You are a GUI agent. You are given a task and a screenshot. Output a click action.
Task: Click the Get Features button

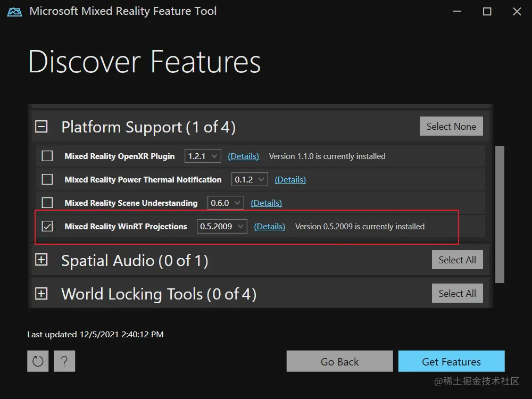(451, 362)
